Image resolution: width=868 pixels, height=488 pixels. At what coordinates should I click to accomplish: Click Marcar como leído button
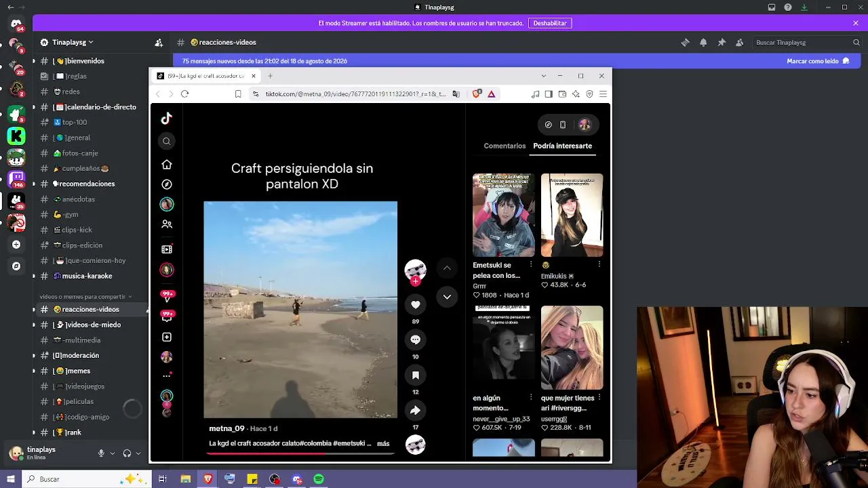tap(818, 61)
